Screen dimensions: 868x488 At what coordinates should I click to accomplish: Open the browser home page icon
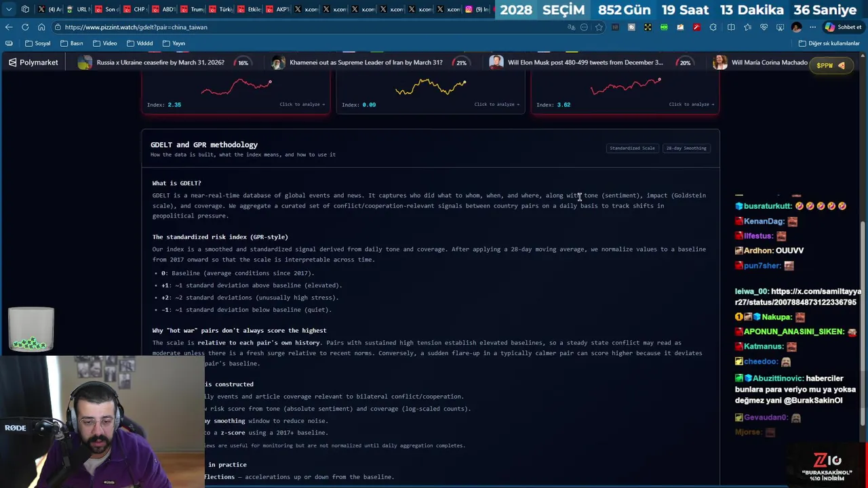tap(41, 27)
